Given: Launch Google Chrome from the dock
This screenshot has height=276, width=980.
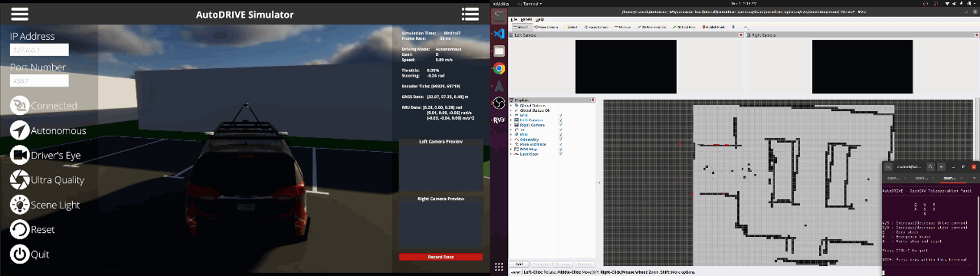Looking at the screenshot, I should click(x=499, y=69).
